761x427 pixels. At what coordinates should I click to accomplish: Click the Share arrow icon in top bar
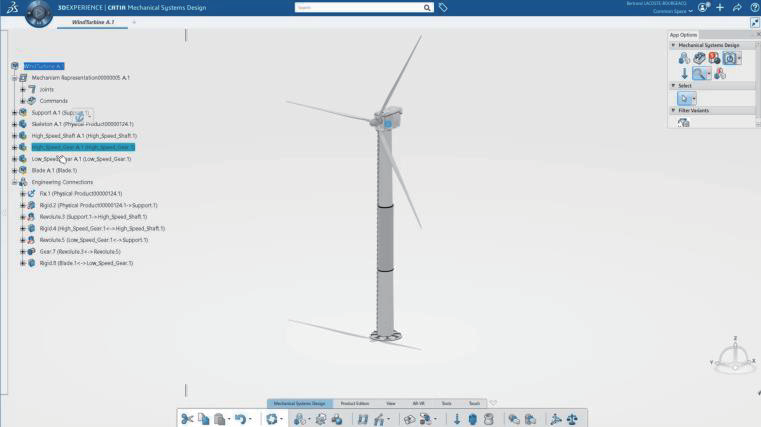tap(734, 8)
